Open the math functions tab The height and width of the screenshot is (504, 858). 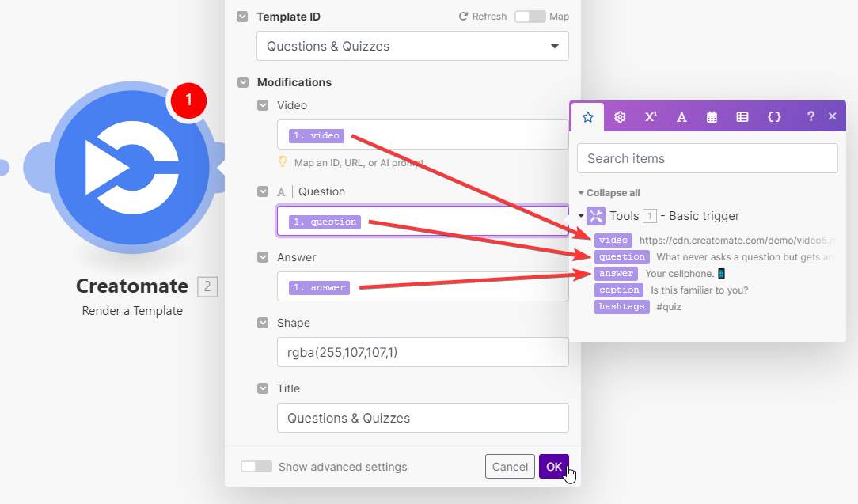(x=651, y=116)
